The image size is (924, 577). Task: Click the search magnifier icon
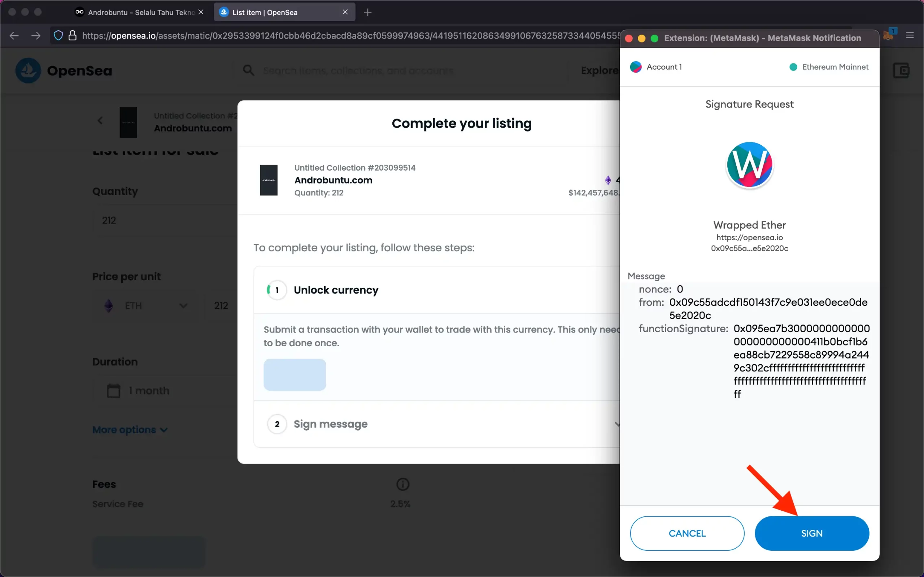tap(249, 70)
